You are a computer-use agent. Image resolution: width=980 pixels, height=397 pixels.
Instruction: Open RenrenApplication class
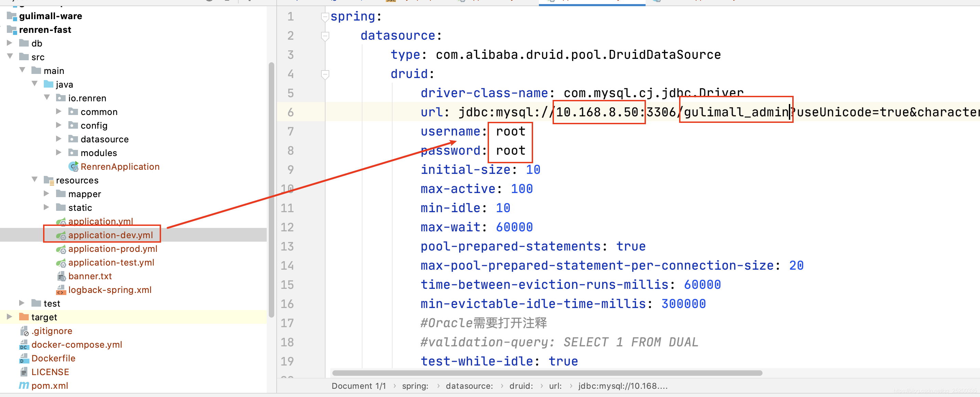click(x=120, y=166)
